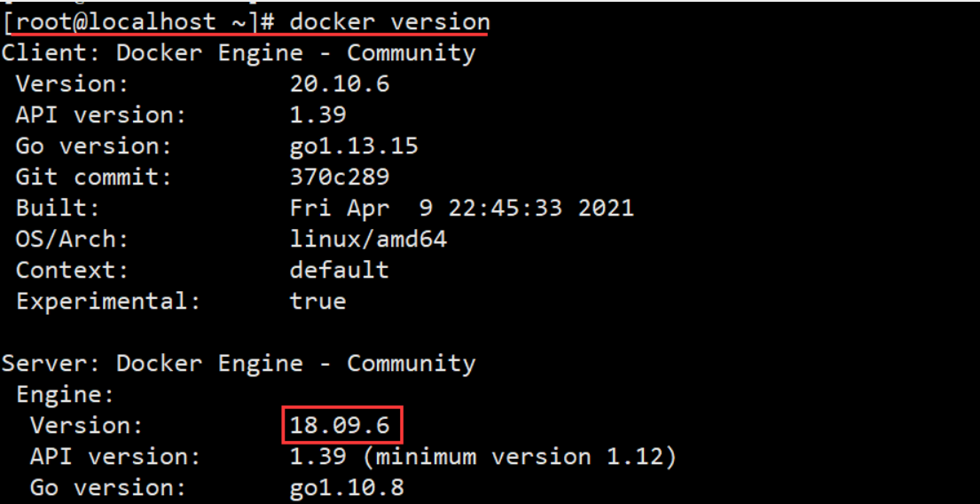Click the docker version command text
Screen dimensions: 980x504
[389, 22]
